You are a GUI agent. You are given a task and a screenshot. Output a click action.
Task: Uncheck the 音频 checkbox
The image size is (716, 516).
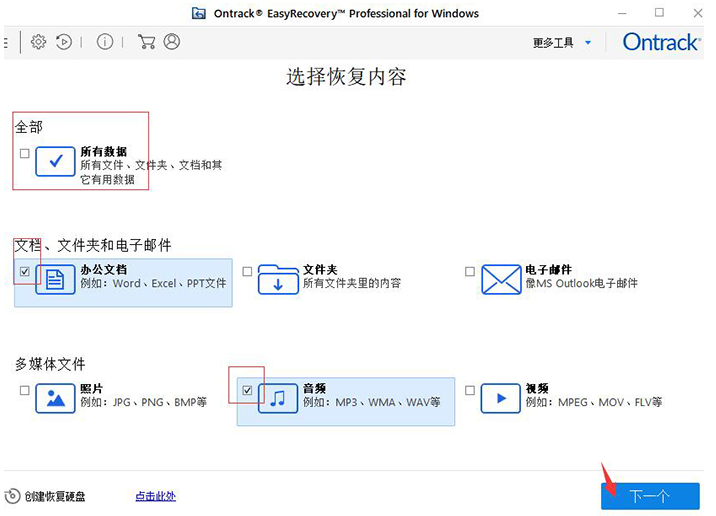tap(247, 390)
